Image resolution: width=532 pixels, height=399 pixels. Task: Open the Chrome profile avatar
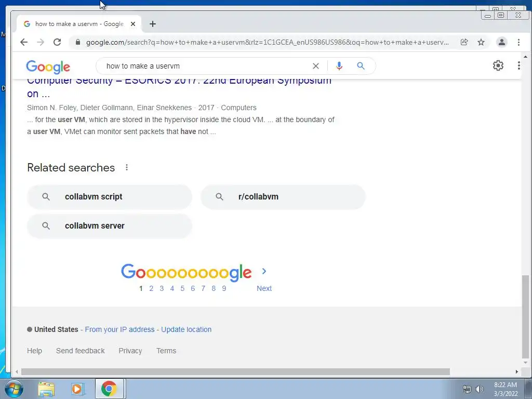(x=502, y=42)
